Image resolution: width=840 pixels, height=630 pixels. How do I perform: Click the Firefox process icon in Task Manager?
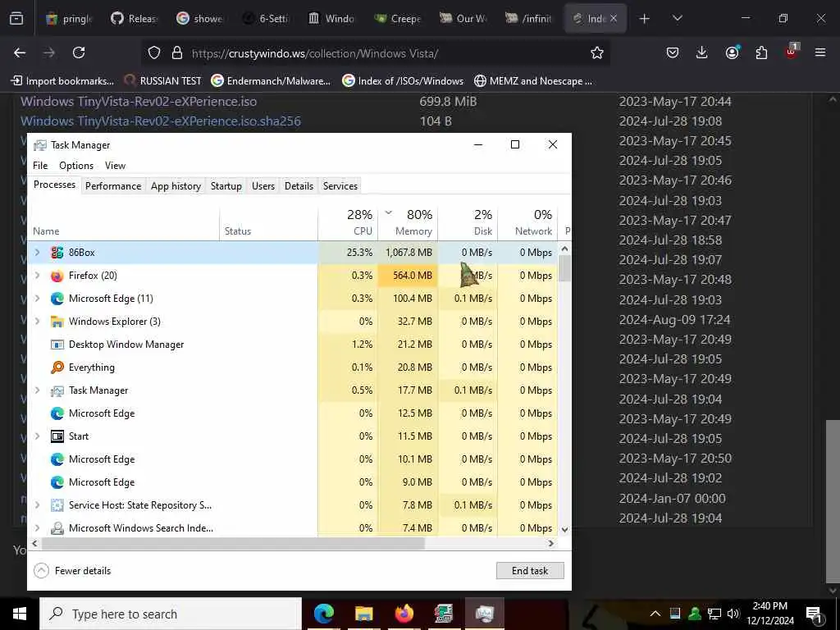pos(57,276)
